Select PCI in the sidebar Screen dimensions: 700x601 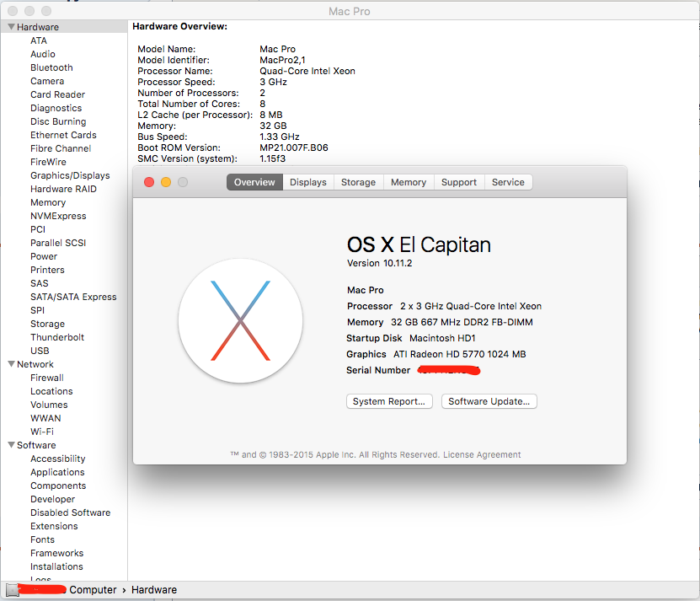pyautogui.click(x=38, y=229)
